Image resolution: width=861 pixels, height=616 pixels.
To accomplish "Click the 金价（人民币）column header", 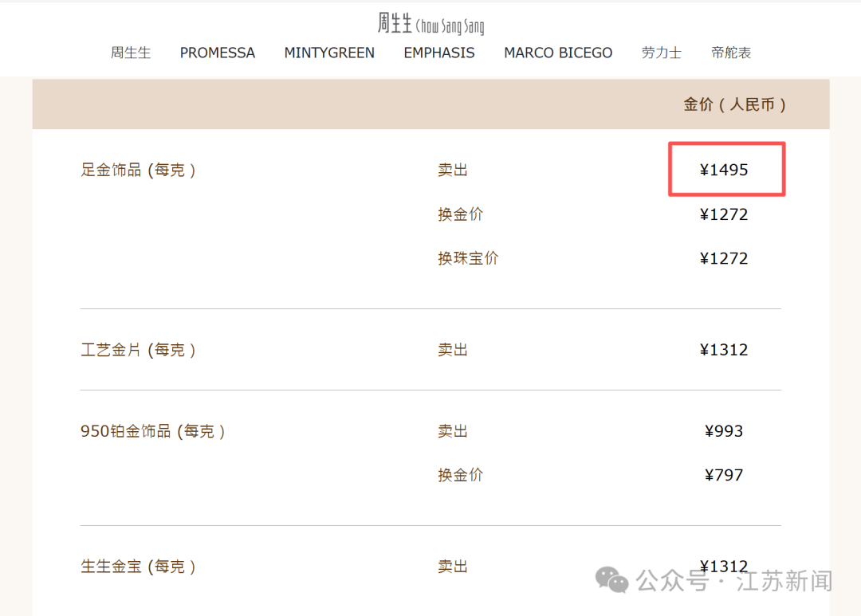I will point(735,104).
